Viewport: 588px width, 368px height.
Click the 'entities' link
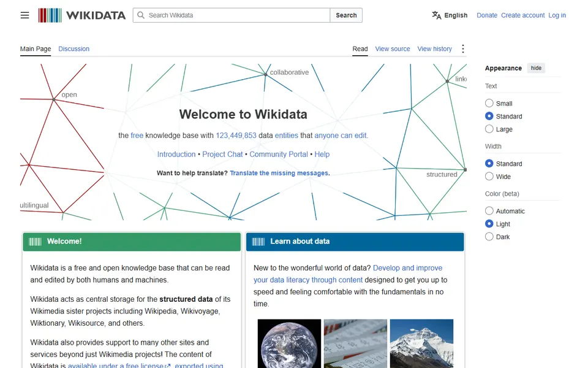pos(287,136)
